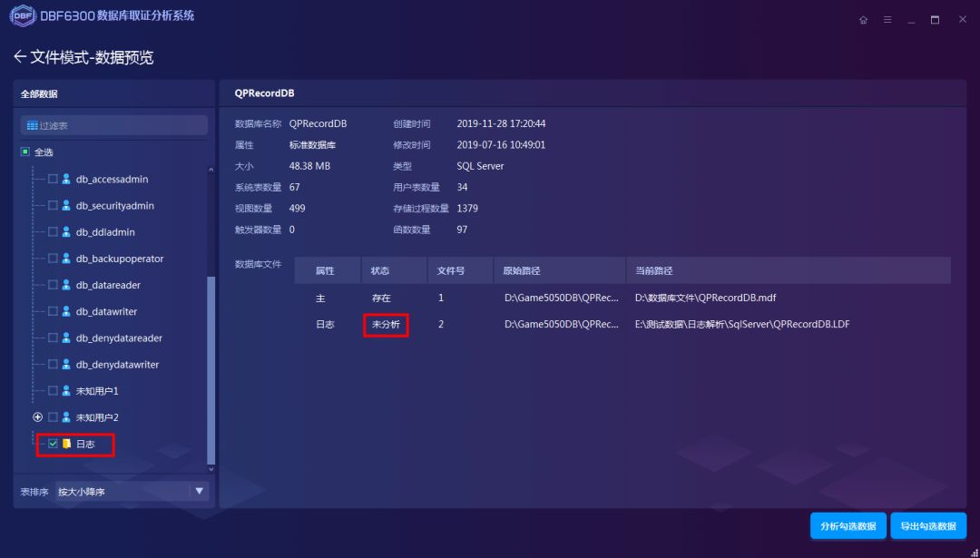Click the tree scrollbar up arrow
980x558 pixels.
[x=211, y=170]
